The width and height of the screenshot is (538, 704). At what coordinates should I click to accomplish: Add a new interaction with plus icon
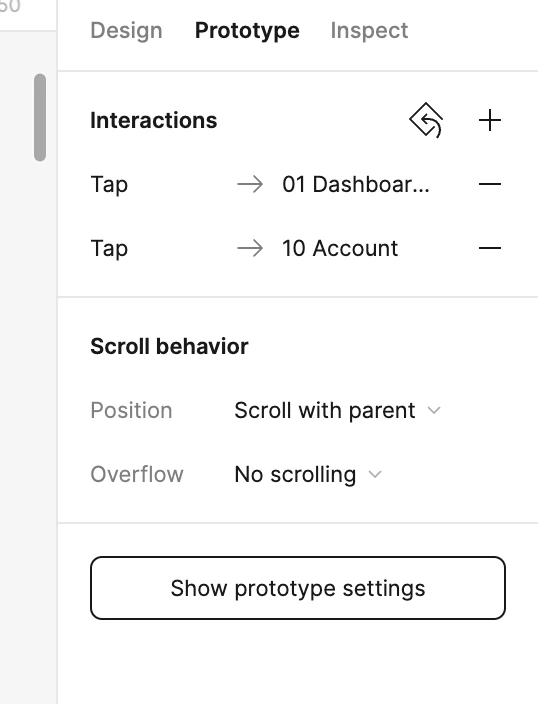pyautogui.click(x=489, y=120)
